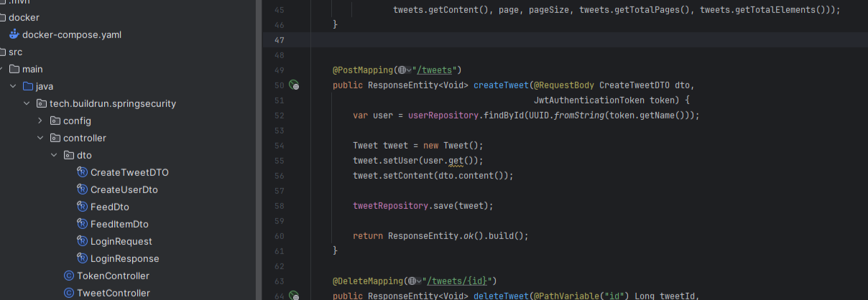The height and width of the screenshot is (300, 868).
Task: Collapse the controller package node
Action: click(40, 138)
